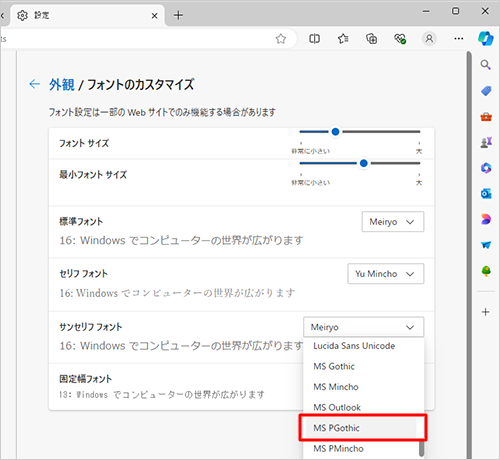Click the sidebar Search icon
Screen dimensions: 500x460
(x=486, y=65)
